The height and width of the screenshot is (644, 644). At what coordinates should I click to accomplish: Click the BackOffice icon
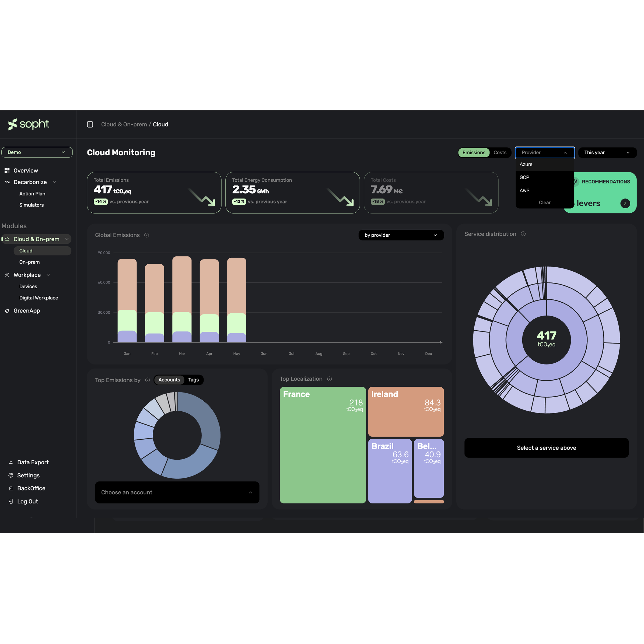point(11,488)
